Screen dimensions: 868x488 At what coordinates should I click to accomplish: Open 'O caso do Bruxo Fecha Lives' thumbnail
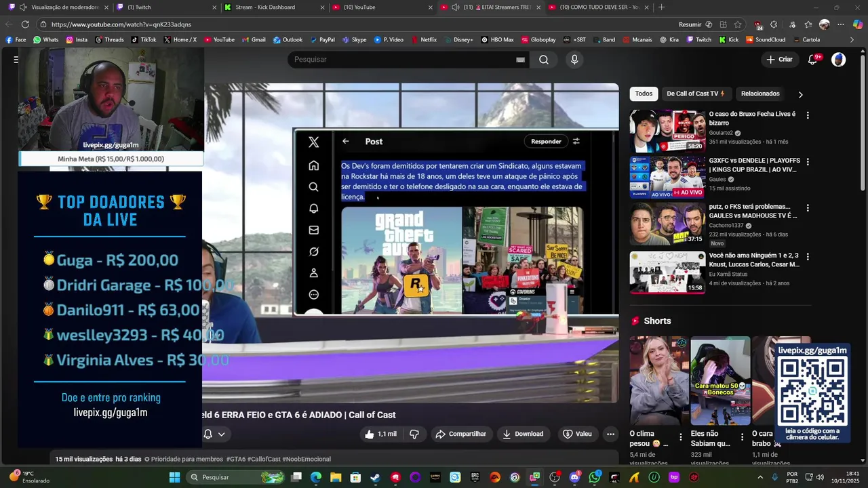click(x=667, y=131)
